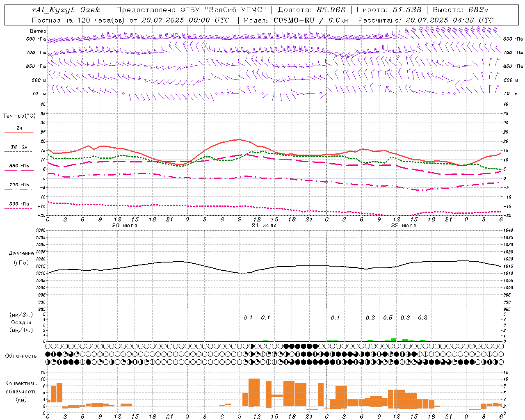Click the red solid line sample under 2м
This screenshot has width=525, height=420.
point(19,132)
